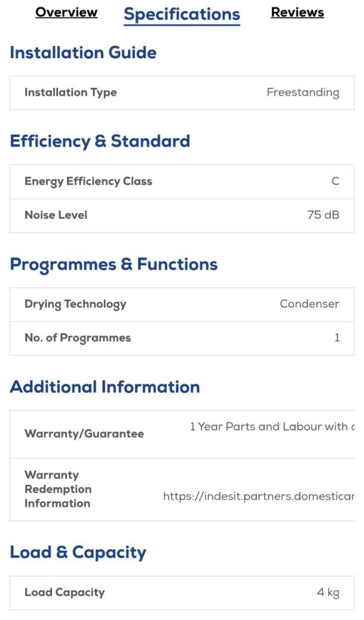
Task: Select the Load Capacity row
Action: click(x=181, y=592)
